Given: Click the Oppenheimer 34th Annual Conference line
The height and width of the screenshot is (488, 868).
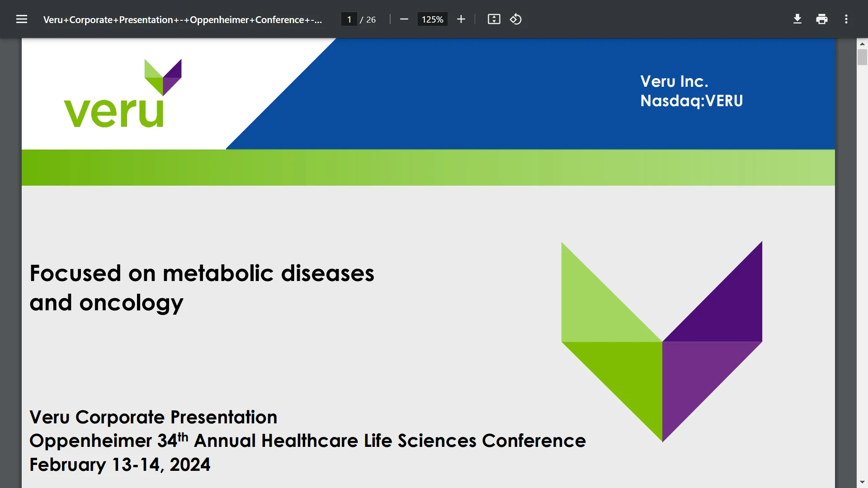Looking at the screenshot, I should point(307,441).
